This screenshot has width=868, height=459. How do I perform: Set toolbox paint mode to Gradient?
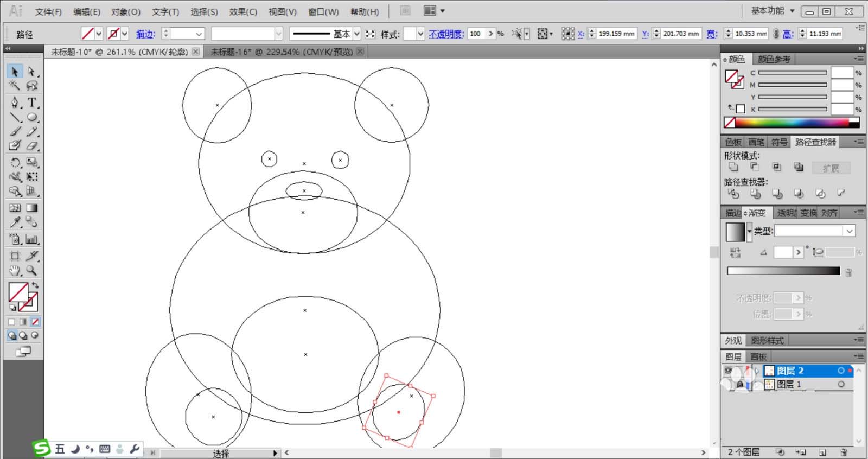tap(23, 322)
